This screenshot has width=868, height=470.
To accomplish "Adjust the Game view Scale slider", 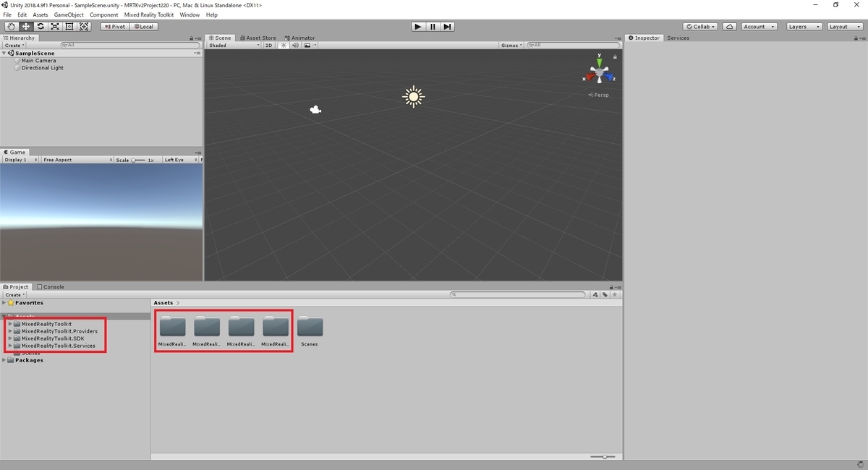I will [137, 160].
